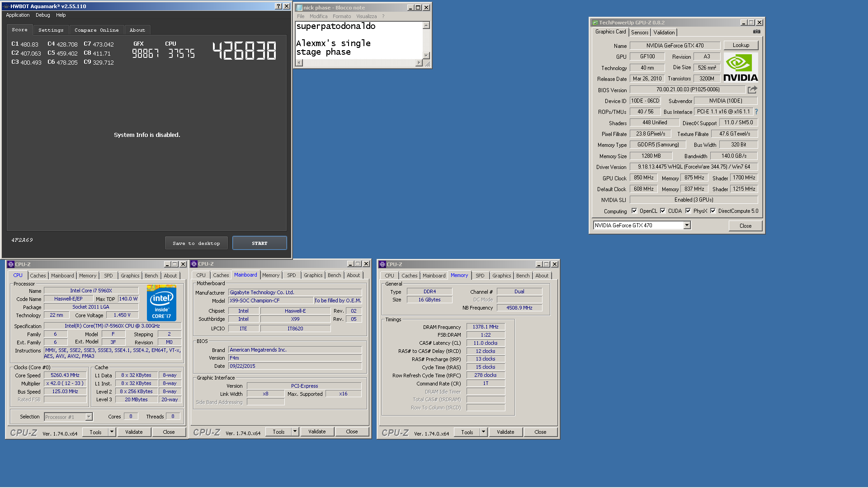The width and height of the screenshot is (868, 488).
Task: Click Tools button in CPU-Z CPU window
Action: click(x=95, y=432)
